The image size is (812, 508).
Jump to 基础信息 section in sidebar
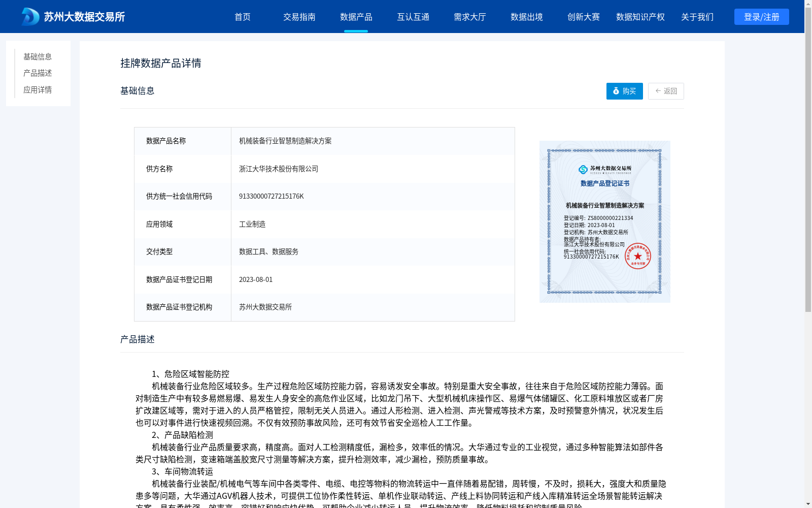[38, 56]
